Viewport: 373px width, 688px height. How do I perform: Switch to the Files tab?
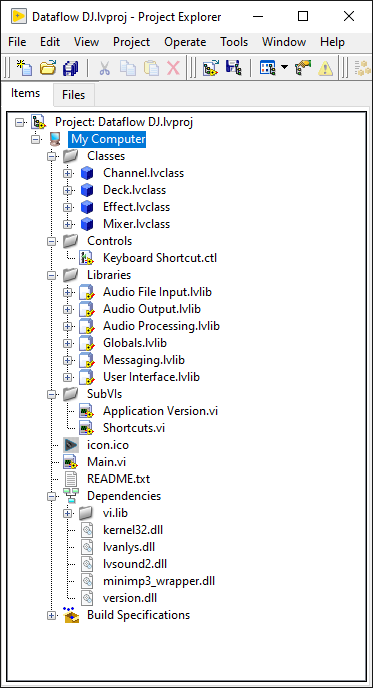tap(73, 95)
